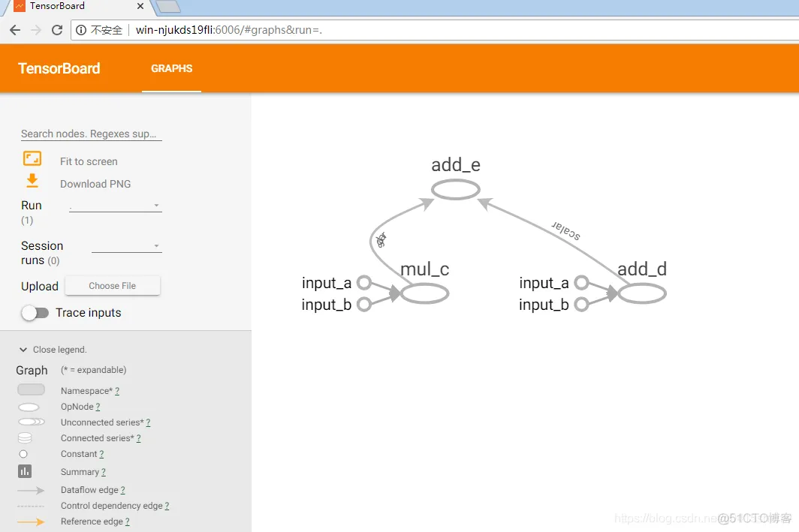Click the Fit to screen icon
The height and width of the screenshot is (532, 799).
point(32,158)
